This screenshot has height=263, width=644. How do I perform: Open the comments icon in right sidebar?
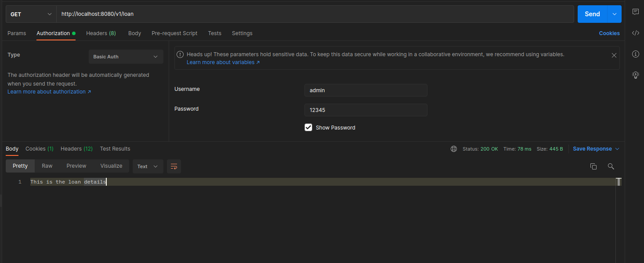click(635, 12)
